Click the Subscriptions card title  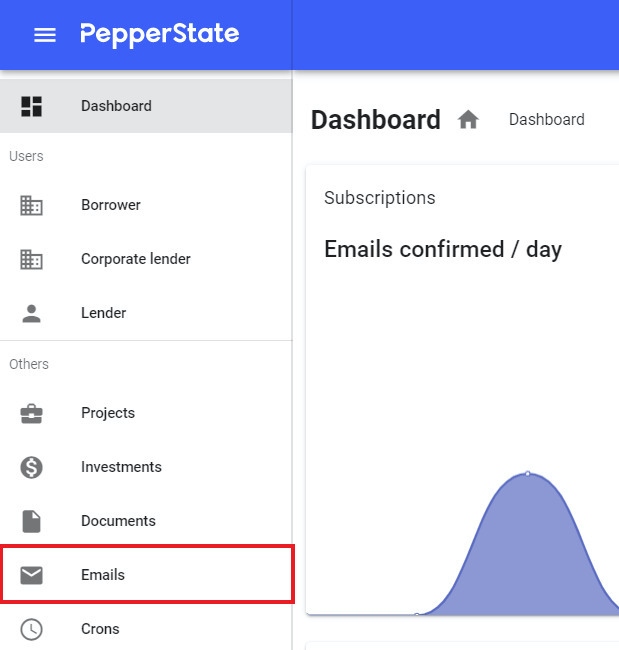click(x=380, y=198)
